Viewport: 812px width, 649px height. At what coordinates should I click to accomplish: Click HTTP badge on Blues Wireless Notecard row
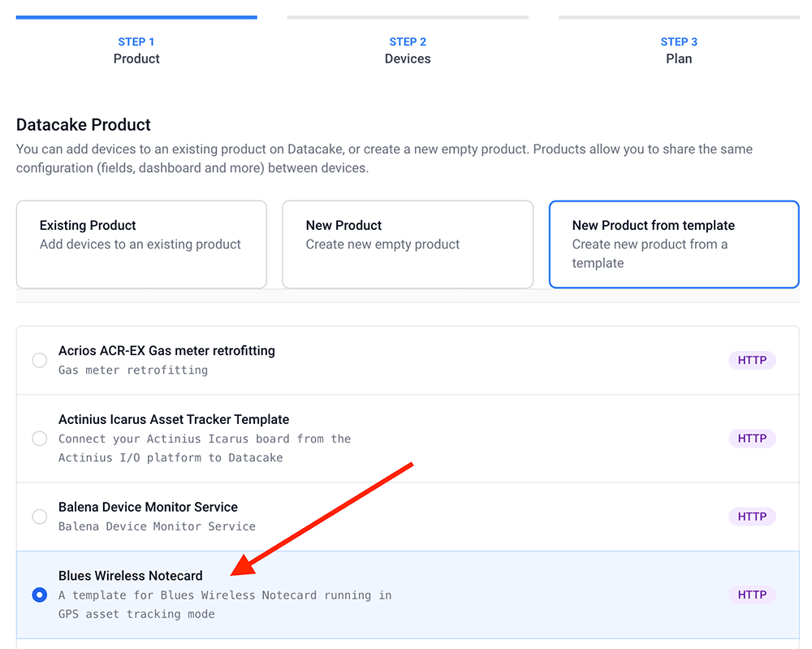(x=752, y=595)
